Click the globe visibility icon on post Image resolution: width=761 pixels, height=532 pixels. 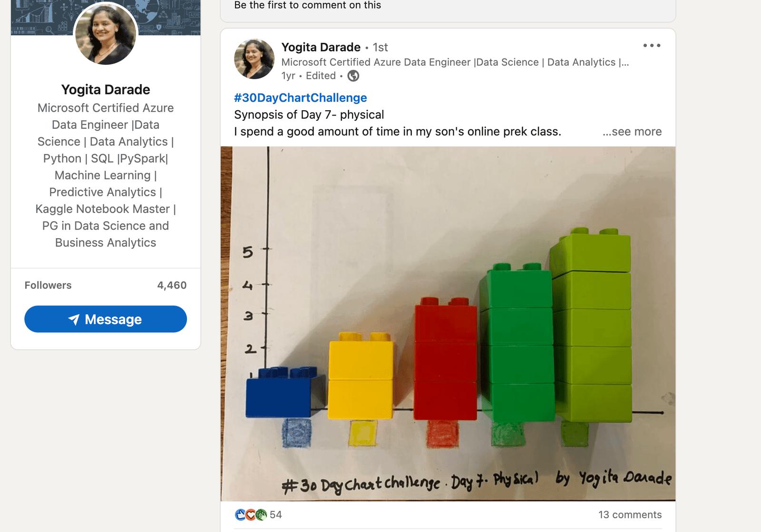coord(353,76)
